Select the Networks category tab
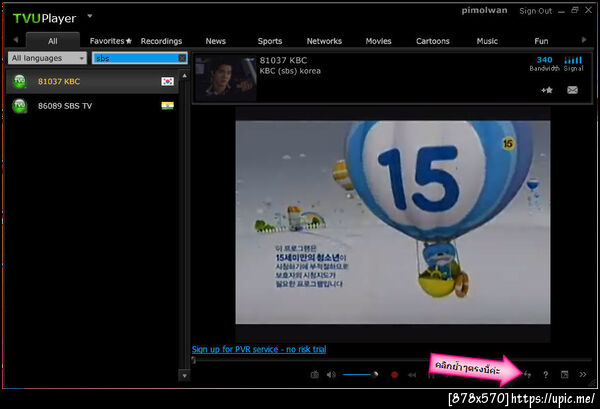 pos(324,41)
